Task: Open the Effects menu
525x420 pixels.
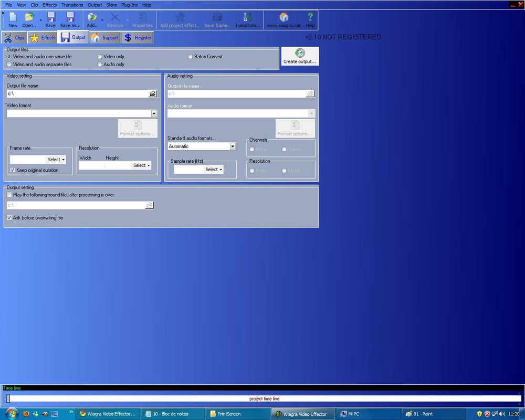Action: 49,5
